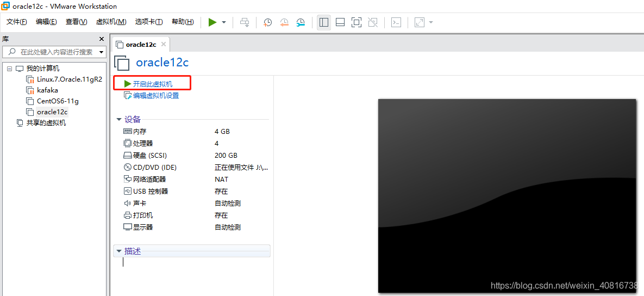The width and height of the screenshot is (644, 296).
Task: Click the memory chip icon beside 内存
Action: coord(127,132)
